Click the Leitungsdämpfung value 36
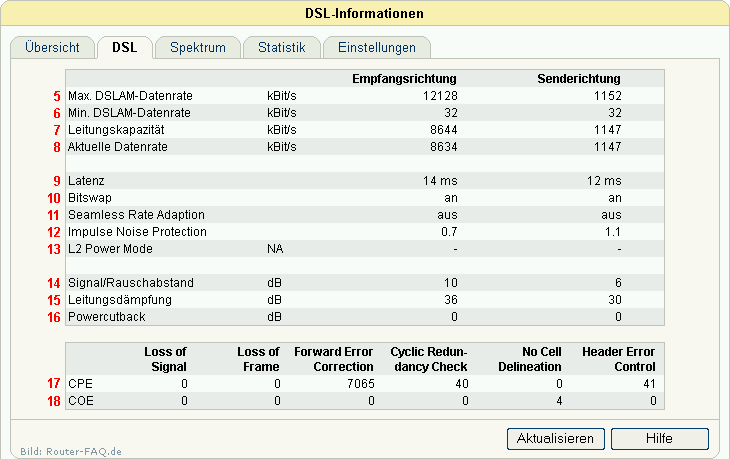The width and height of the screenshot is (730, 459). coord(451,300)
